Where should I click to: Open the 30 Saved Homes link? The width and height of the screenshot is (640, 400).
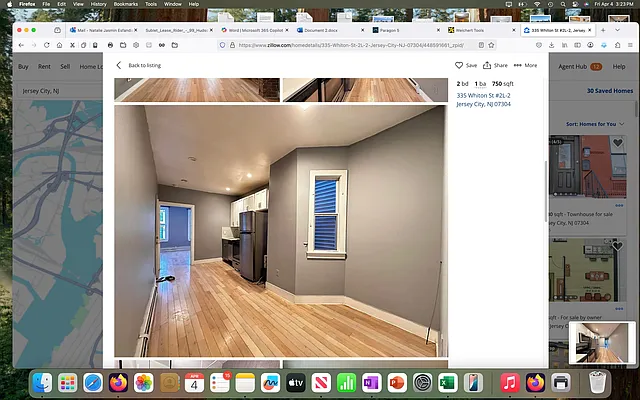coord(609,91)
